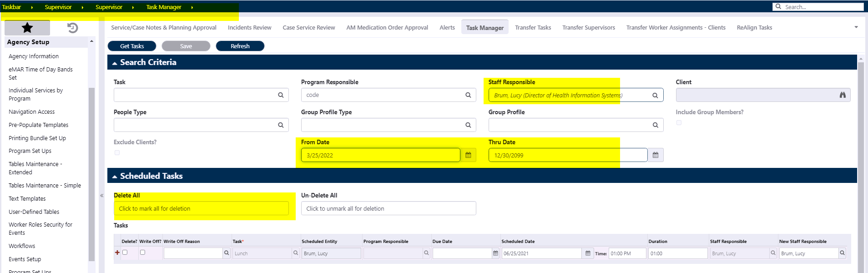Open Thru Date calendar picker
Screen dimensions: 868x273
(x=656, y=155)
